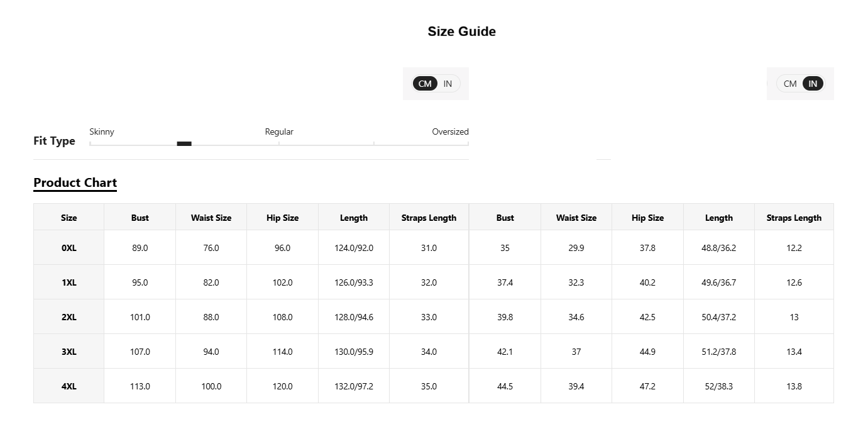
Task: Click the 48.8/36.2 inch length cell
Action: (719, 248)
